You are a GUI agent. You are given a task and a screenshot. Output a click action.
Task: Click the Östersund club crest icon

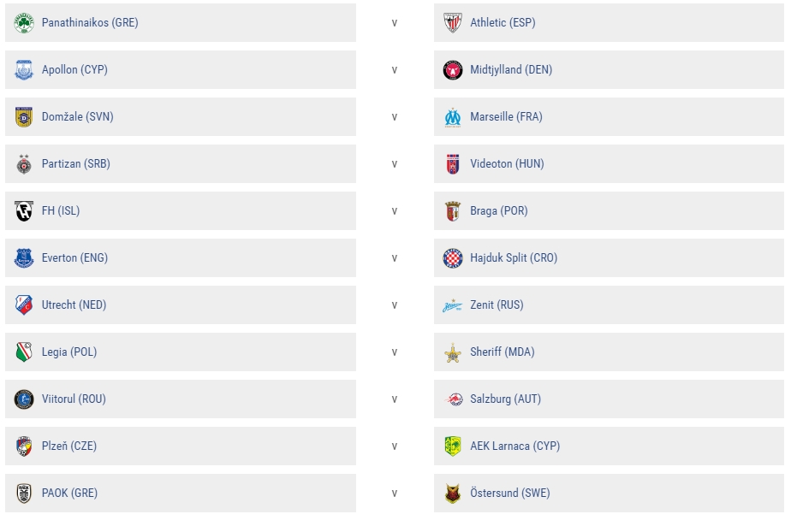[453, 494]
